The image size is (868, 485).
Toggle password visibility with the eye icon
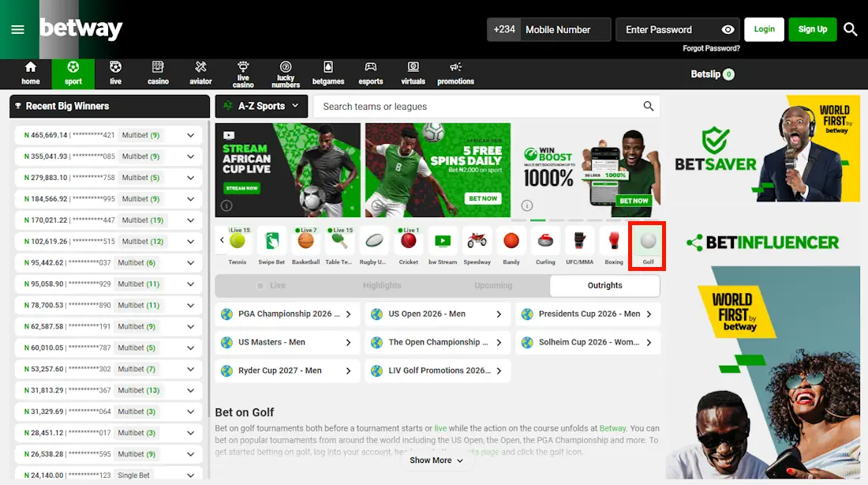click(x=727, y=29)
